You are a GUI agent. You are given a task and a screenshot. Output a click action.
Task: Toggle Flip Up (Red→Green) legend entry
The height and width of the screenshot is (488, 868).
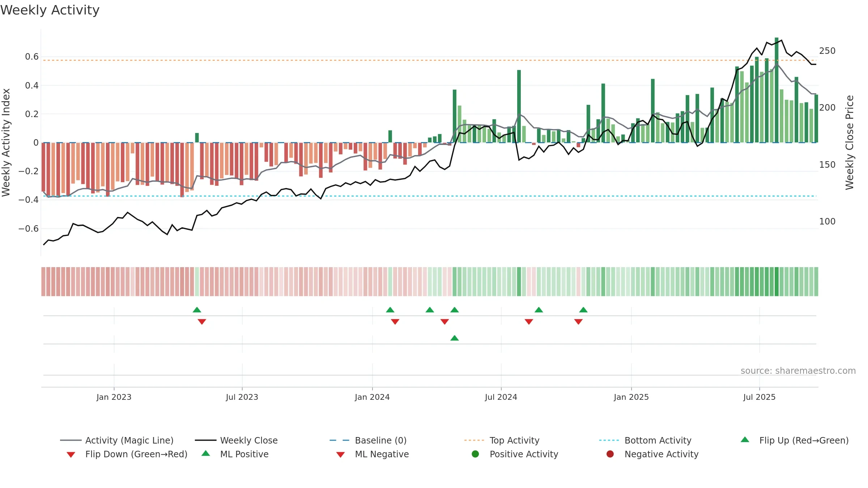[795, 440]
